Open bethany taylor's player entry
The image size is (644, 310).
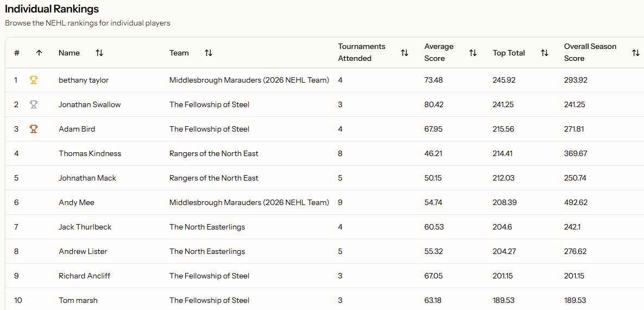(84, 80)
